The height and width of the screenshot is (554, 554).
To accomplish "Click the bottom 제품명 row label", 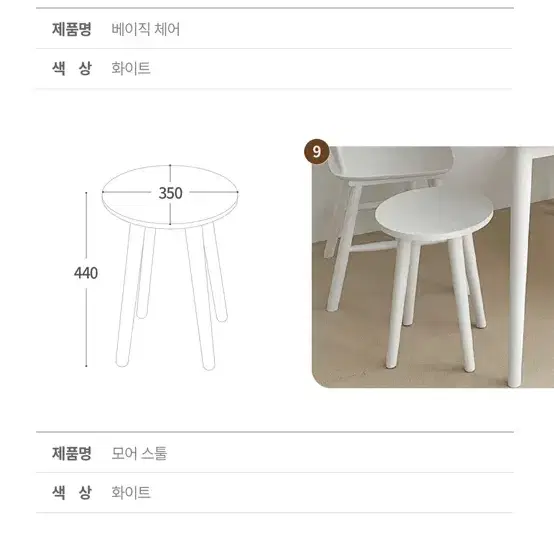I will [x=72, y=453].
